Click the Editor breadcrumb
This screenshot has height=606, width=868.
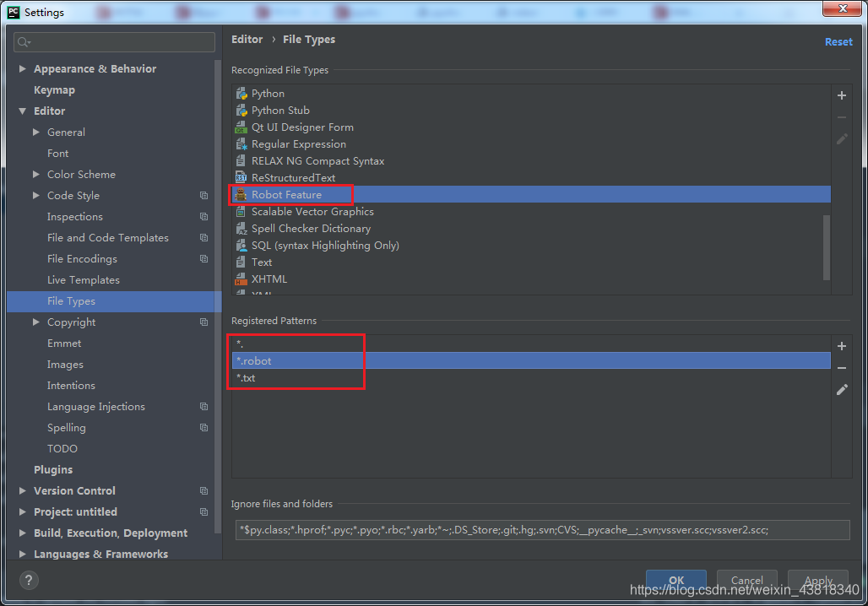[247, 40]
